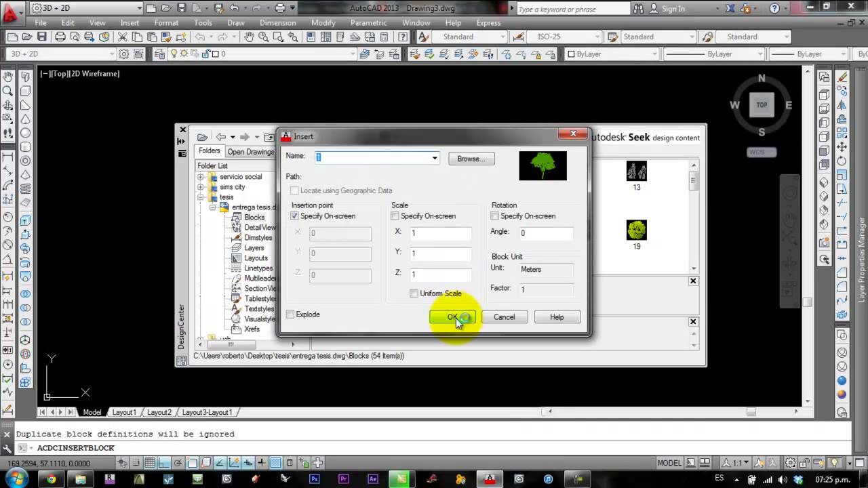Click the TOP face of the ViewCube
This screenshot has width=868, height=488.
pos(762,104)
